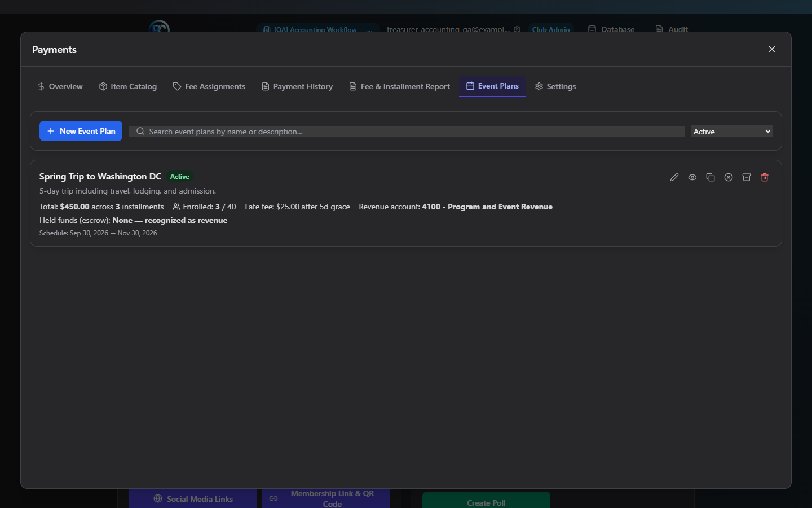Screen dimensions: 812x508
Task: Duplicate the Spring Trip event plan
Action: click(x=710, y=177)
